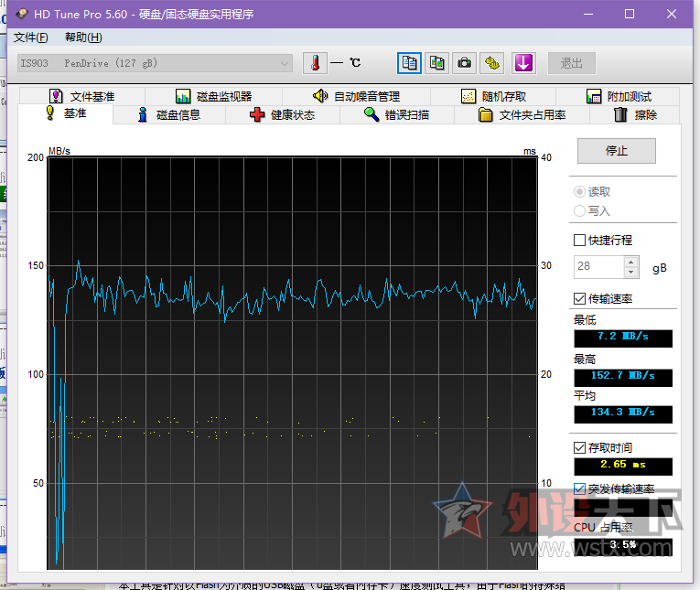
Task: Open the 帮助(H) menu
Action: [x=83, y=38]
